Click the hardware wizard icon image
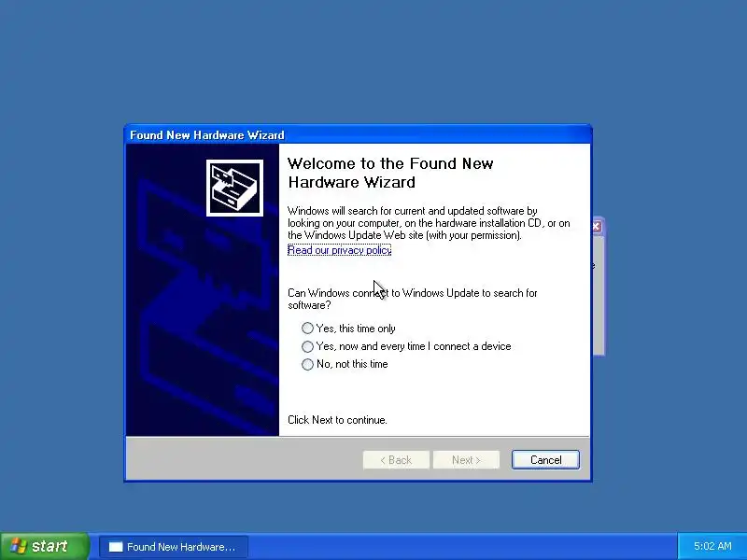 (234, 188)
